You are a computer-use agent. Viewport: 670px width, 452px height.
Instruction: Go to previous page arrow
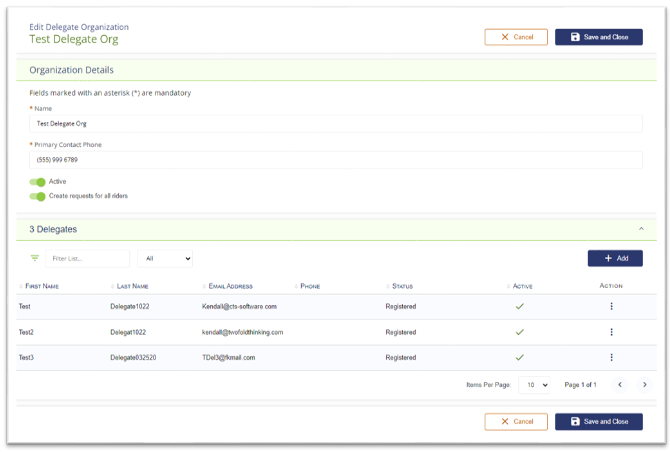point(620,384)
